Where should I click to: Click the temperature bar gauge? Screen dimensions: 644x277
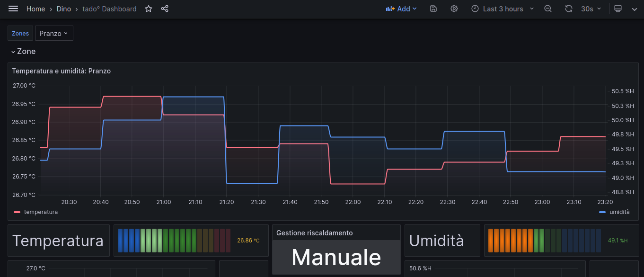click(x=175, y=241)
